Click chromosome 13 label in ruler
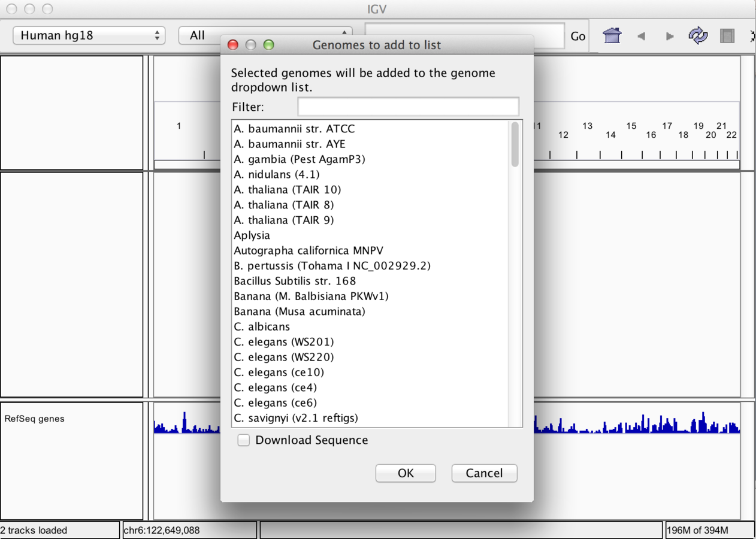Image resolution: width=756 pixels, height=539 pixels. coord(587,126)
